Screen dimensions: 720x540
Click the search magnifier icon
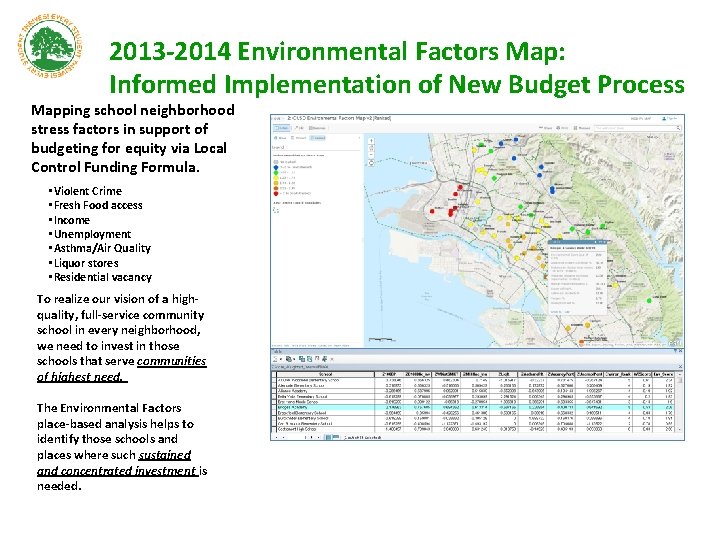678,128
